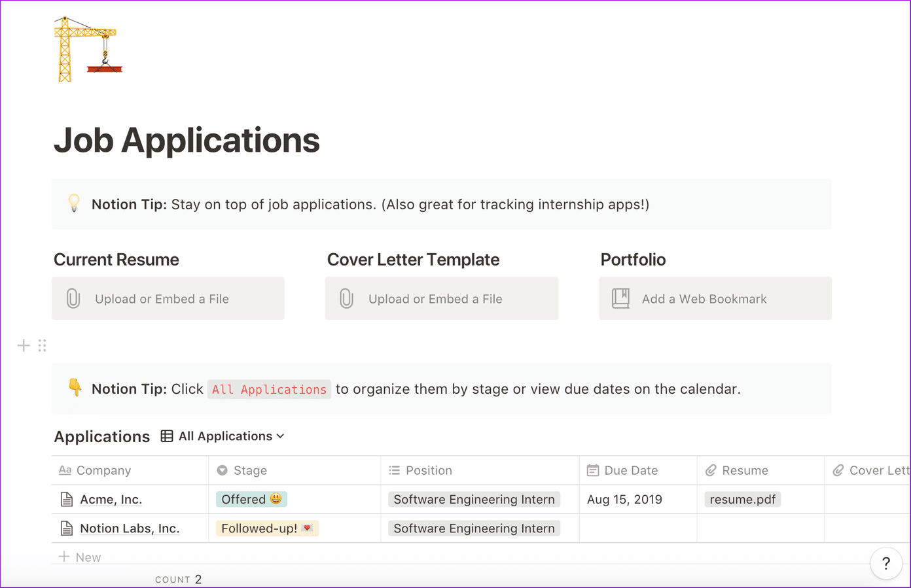Click the pointing hand emoji in the second tip
911x588 pixels.
[75, 388]
